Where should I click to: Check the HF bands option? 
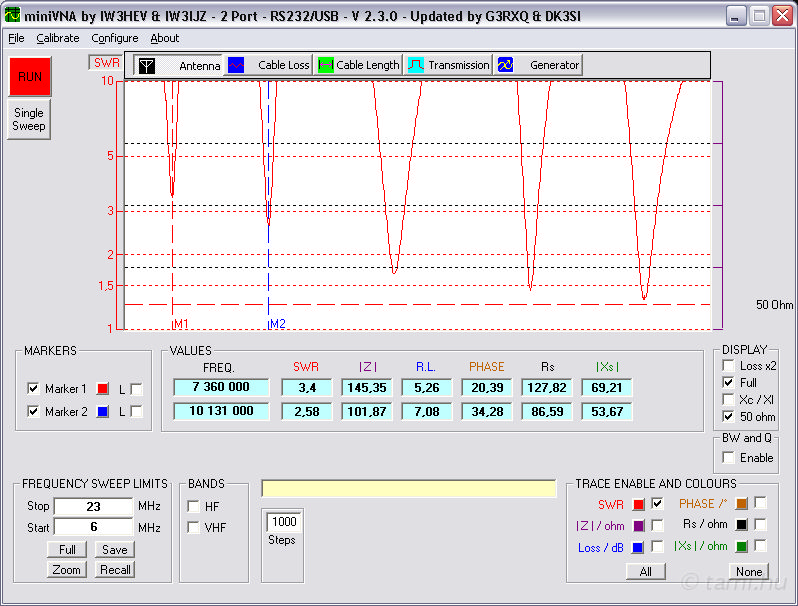point(193,506)
